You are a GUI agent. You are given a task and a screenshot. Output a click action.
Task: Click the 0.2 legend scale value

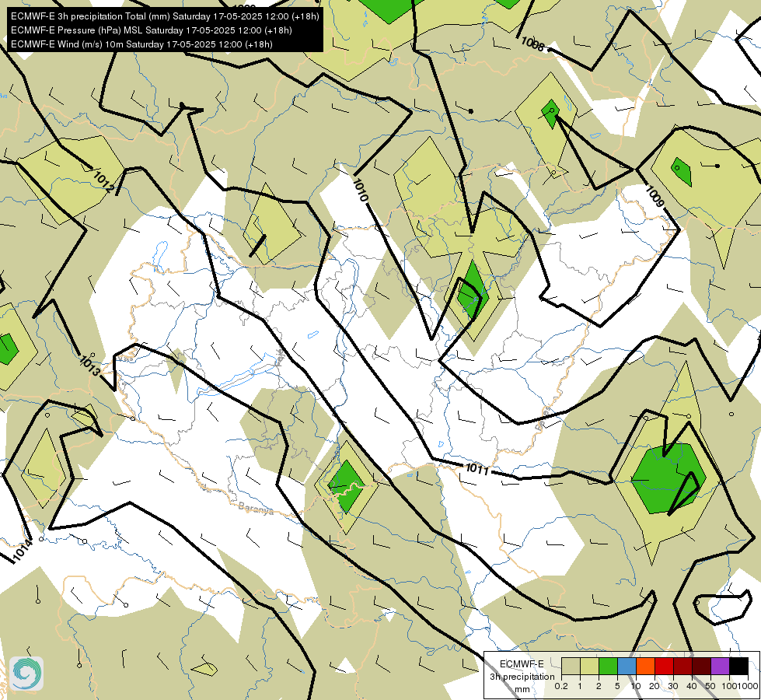561,686
